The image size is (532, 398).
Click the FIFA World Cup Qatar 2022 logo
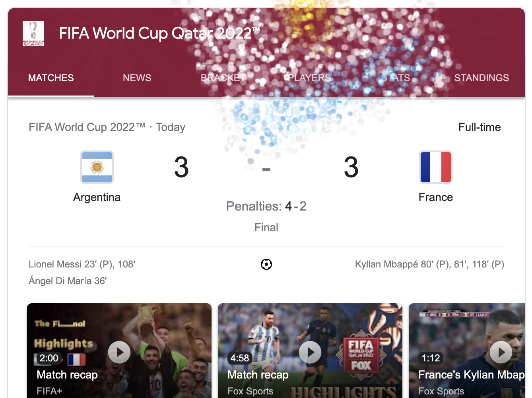click(33, 33)
